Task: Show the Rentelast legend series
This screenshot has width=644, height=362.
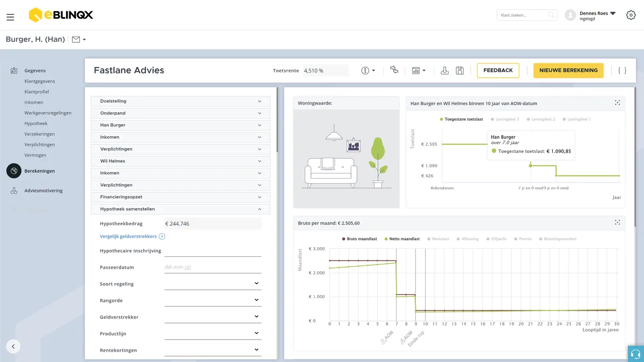Action: pos(438,239)
